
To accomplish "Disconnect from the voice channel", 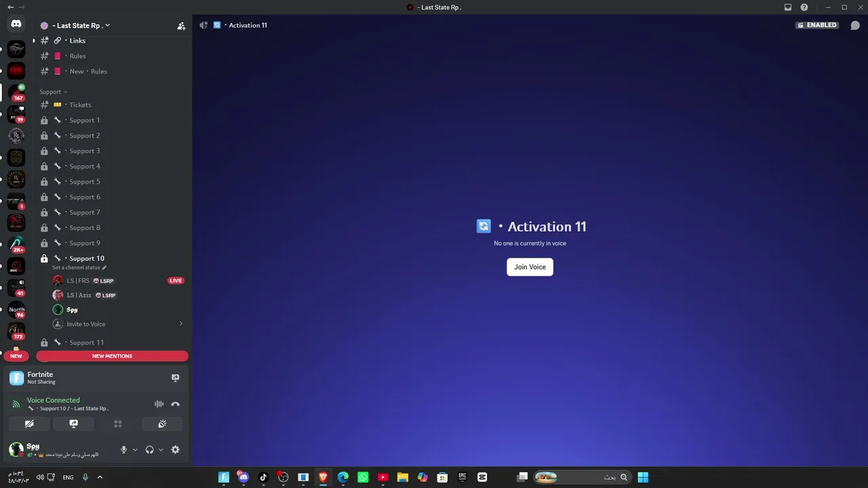I will coord(176,404).
